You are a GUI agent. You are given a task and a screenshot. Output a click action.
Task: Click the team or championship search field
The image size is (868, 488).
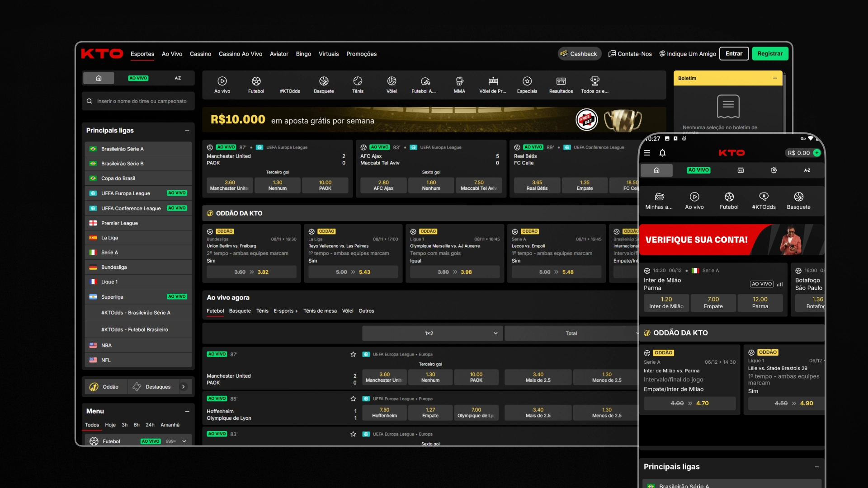tap(141, 101)
